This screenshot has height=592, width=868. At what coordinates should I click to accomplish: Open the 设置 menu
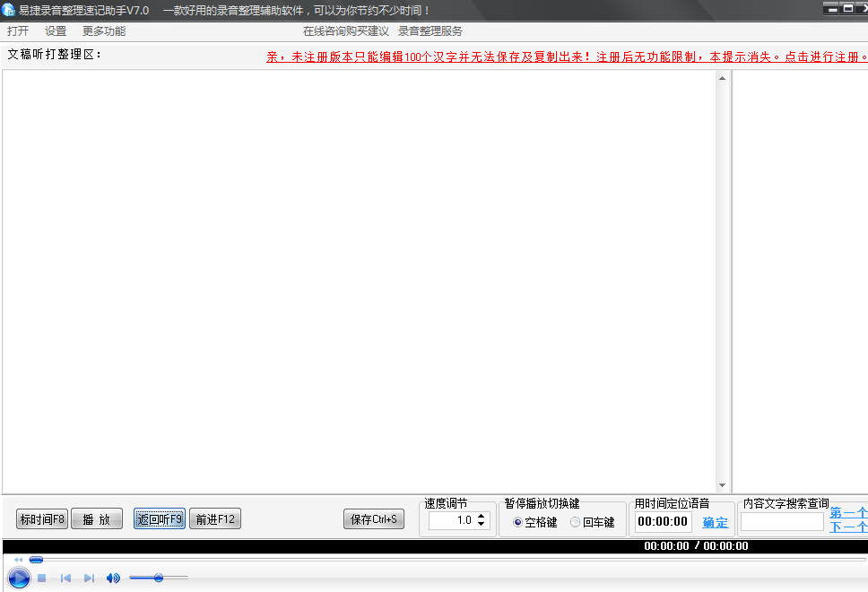point(55,30)
